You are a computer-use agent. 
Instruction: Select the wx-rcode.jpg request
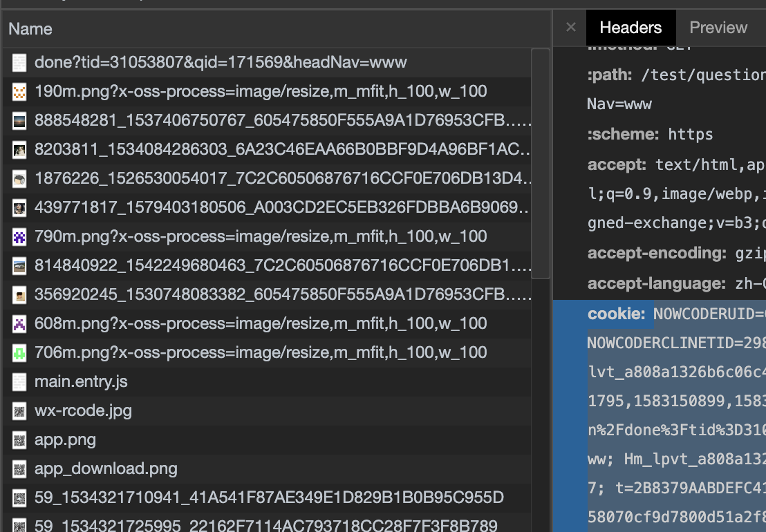click(267, 411)
